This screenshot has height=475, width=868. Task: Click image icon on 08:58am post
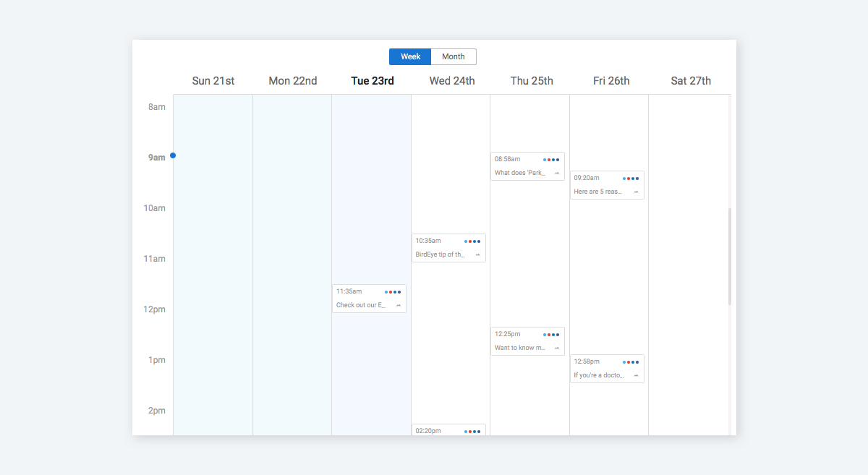click(557, 174)
